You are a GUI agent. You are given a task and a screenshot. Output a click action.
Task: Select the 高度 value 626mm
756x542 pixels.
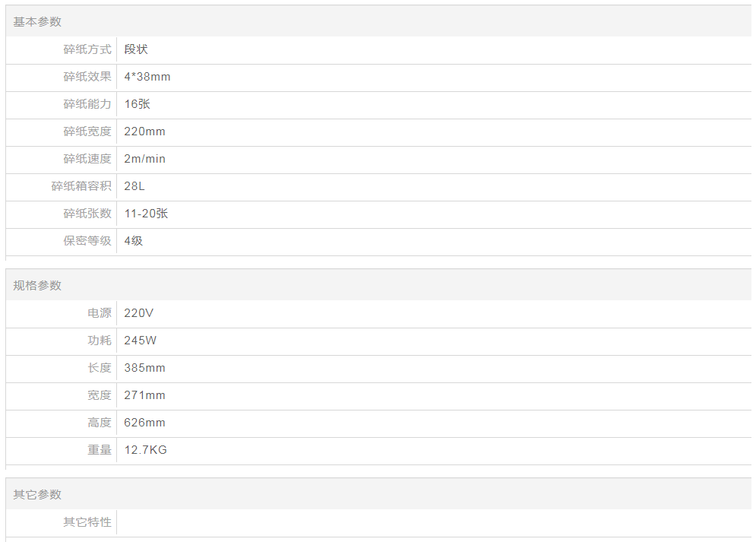(x=144, y=423)
